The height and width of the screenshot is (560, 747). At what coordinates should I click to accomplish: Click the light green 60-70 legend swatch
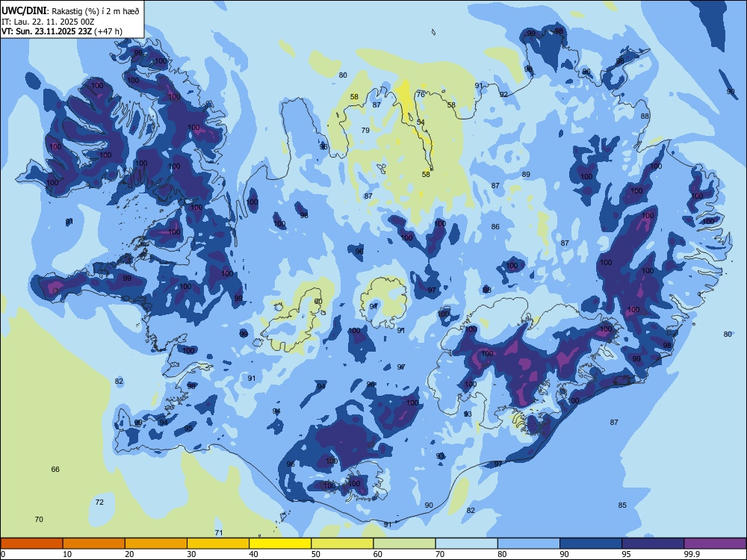[x=404, y=544]
